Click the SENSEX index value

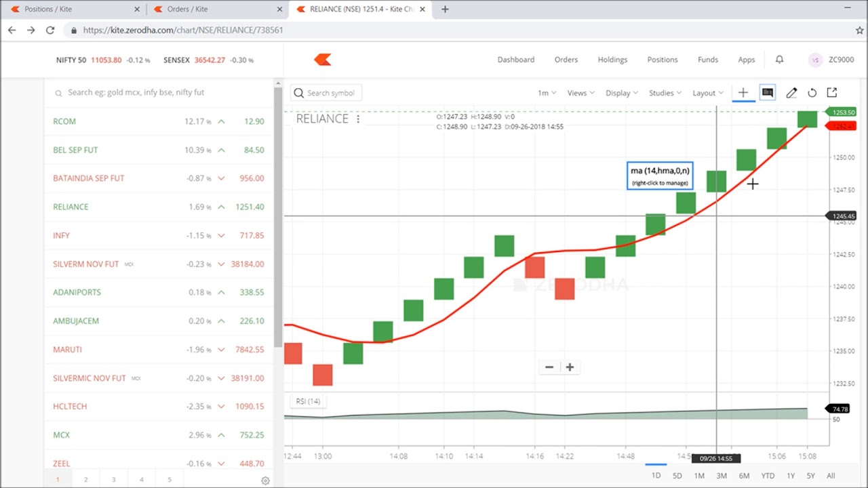pos(210,60)
